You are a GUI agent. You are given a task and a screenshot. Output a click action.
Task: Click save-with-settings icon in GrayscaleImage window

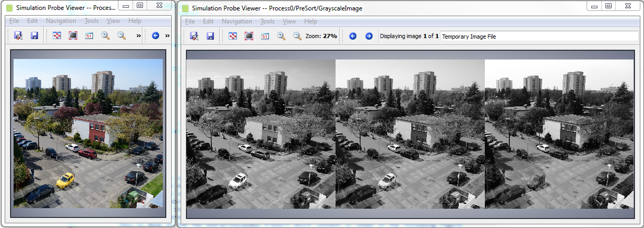[194, 36]
